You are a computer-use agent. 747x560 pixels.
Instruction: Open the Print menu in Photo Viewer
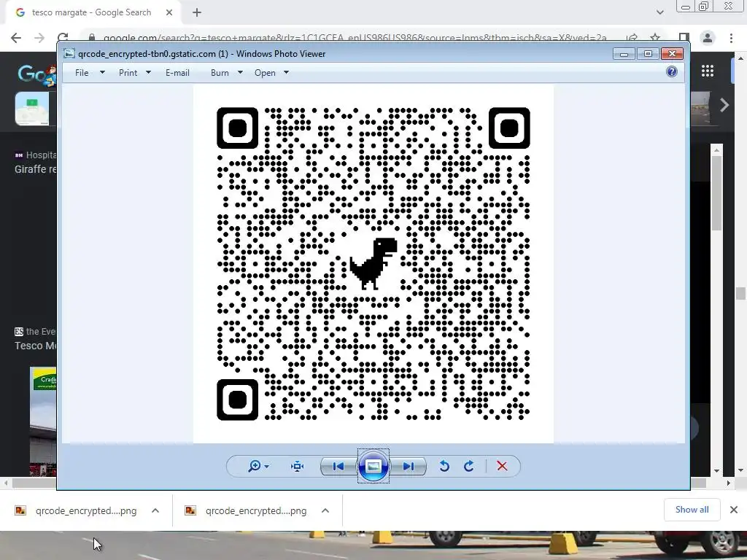point(128,73)
